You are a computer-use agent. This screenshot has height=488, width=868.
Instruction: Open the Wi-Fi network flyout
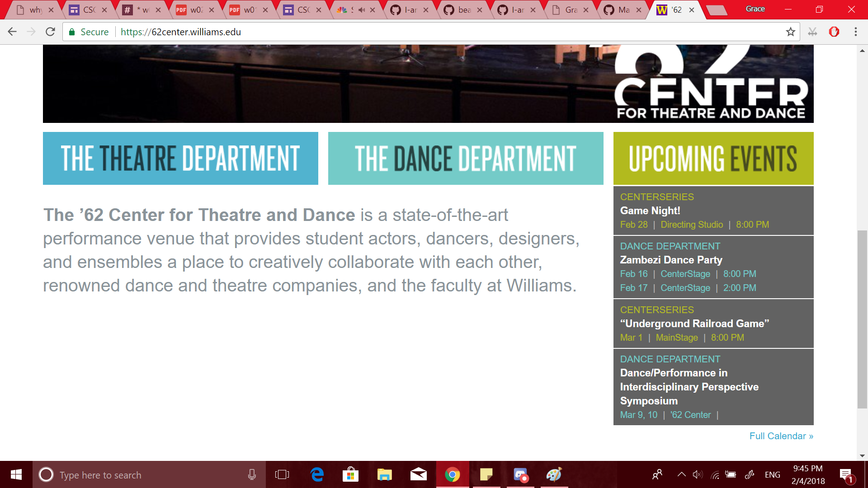715,474
